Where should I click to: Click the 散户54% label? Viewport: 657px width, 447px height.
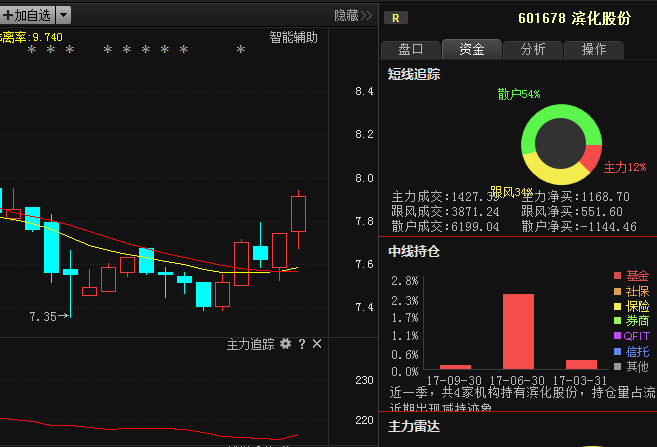pyautogui.click(x=519, y=94)
